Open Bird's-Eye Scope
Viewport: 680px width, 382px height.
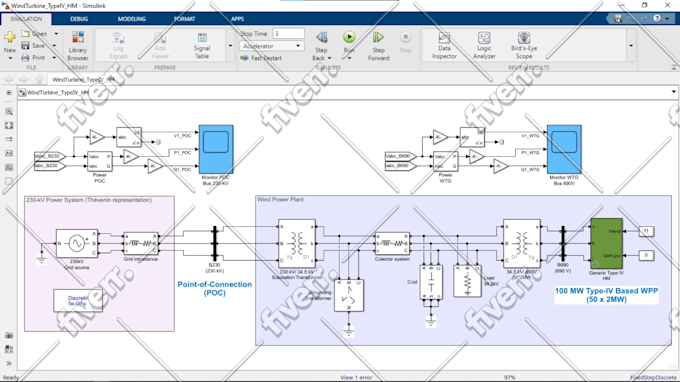pyautogui.click(x=524, y=46)
